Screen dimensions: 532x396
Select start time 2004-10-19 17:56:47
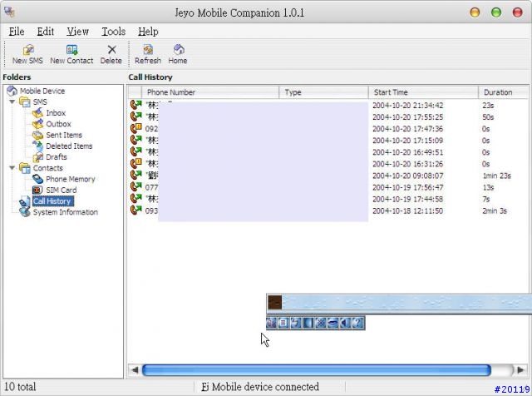408,187
